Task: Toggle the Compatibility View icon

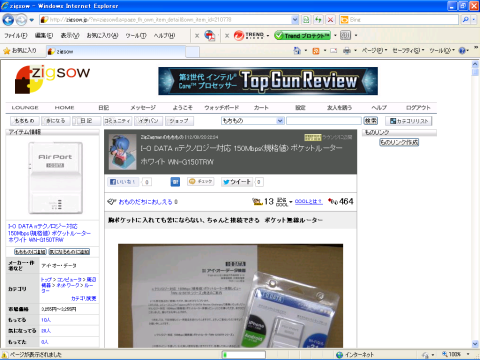Action: [x=306, y=20]
